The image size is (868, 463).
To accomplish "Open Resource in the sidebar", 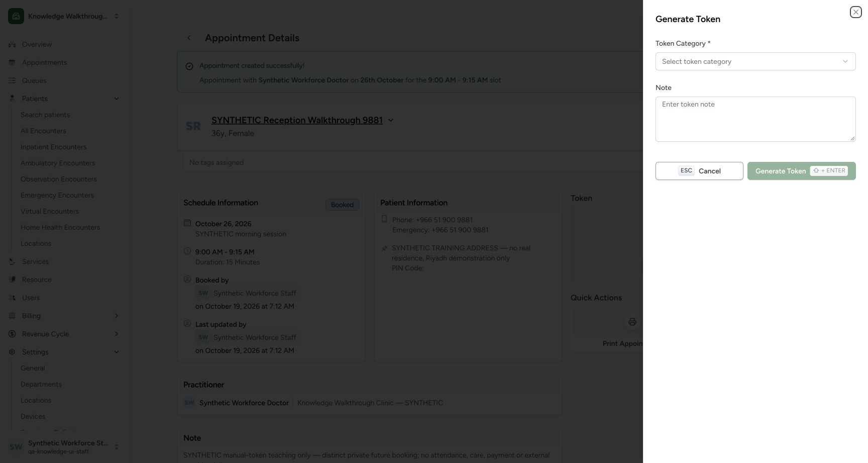I will pyautogui.click(x=37, y=280).
